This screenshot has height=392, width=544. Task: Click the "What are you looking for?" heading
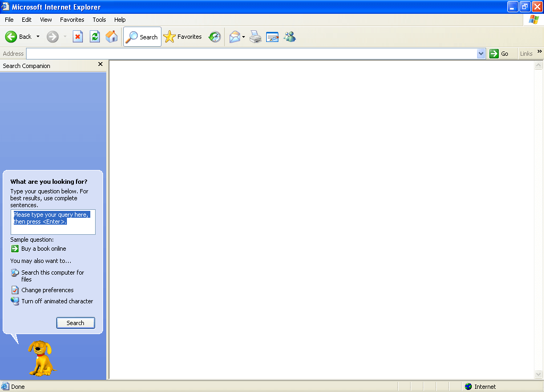click(x=49, y=182)
